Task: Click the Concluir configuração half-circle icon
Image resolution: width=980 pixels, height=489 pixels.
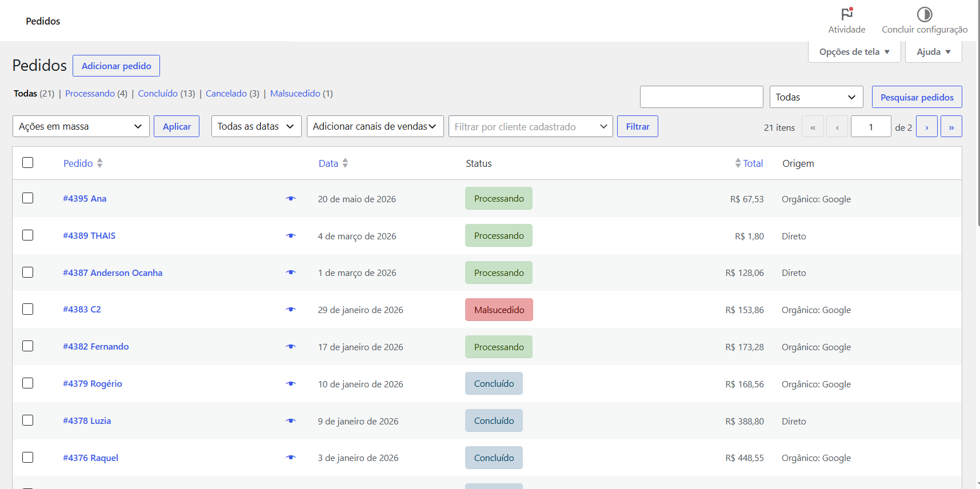Action: [925, 14]
